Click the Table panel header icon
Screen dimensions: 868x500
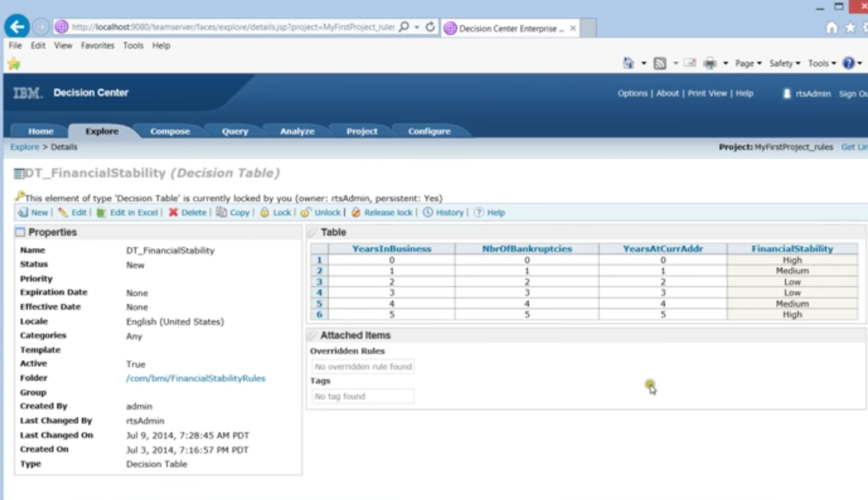[313, 232]
